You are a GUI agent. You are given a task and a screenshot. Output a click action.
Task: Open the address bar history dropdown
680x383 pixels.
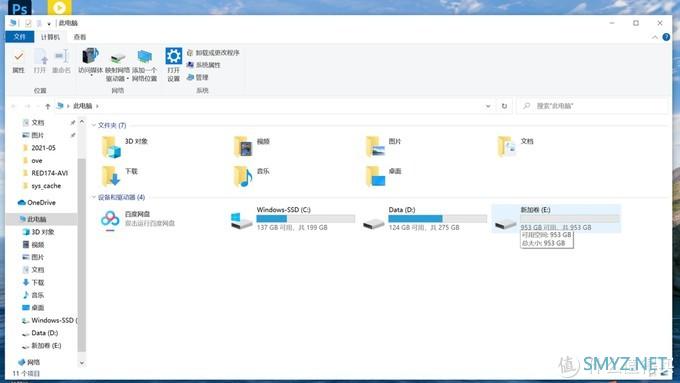click(x=488, y=106)
